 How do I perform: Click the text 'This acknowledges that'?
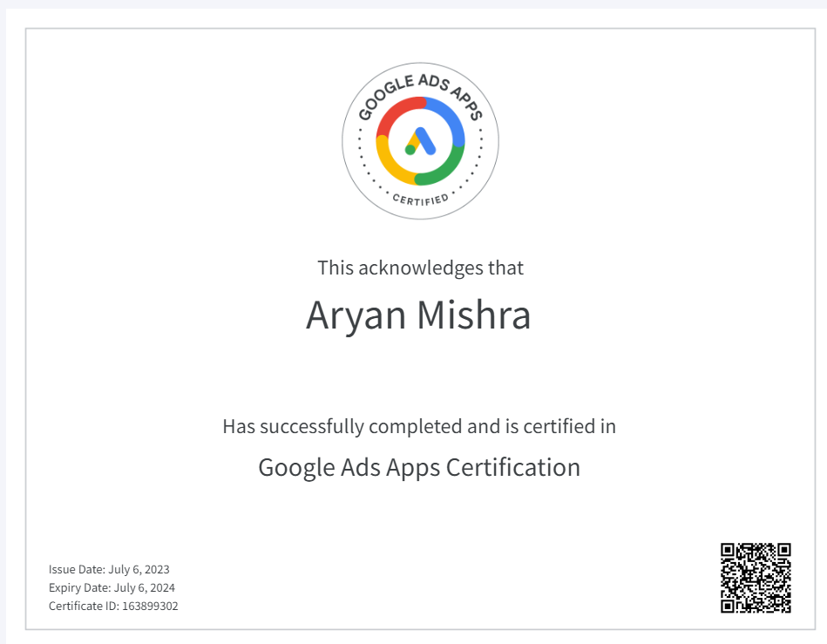pos(419,268)
